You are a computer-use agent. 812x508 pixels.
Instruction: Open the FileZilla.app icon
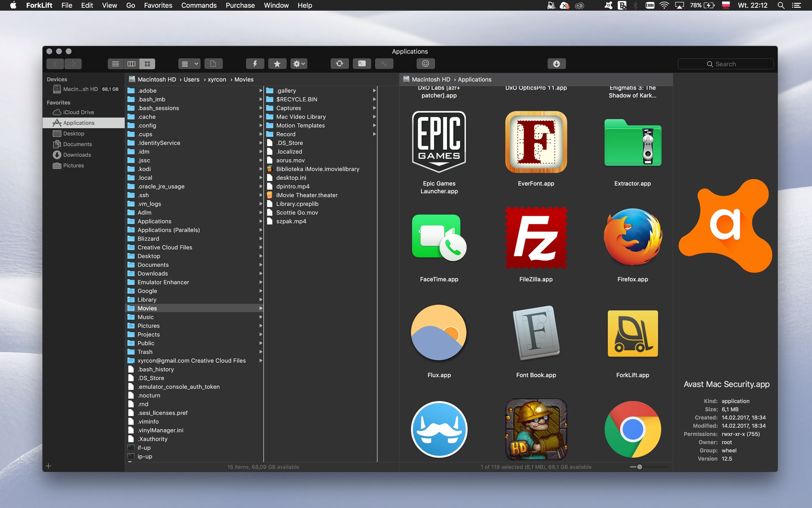point(536,238)
